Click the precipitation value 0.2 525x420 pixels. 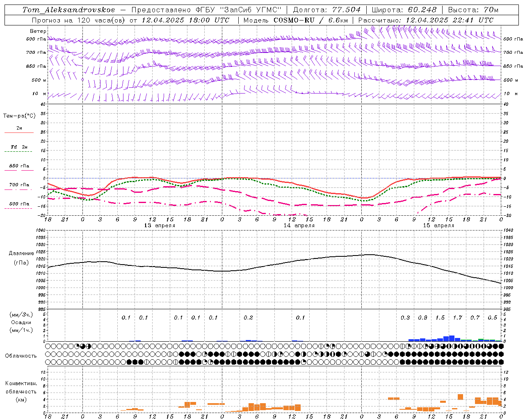pos(248,317)
